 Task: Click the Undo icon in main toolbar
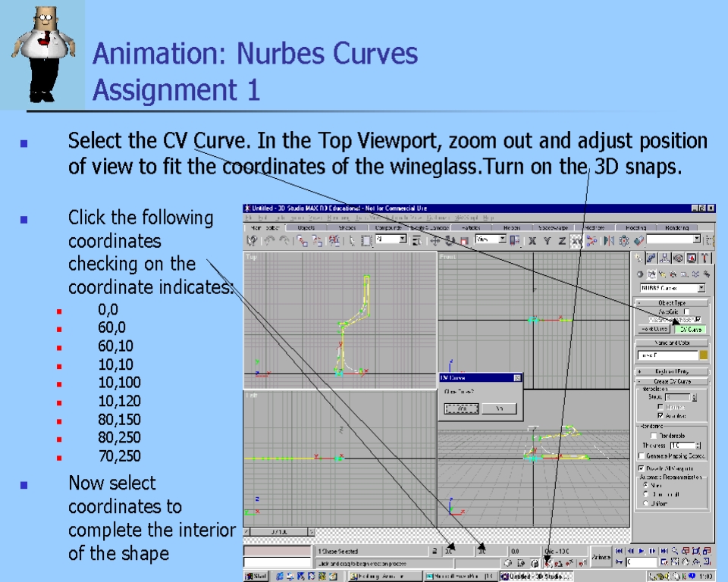[268, 240]
